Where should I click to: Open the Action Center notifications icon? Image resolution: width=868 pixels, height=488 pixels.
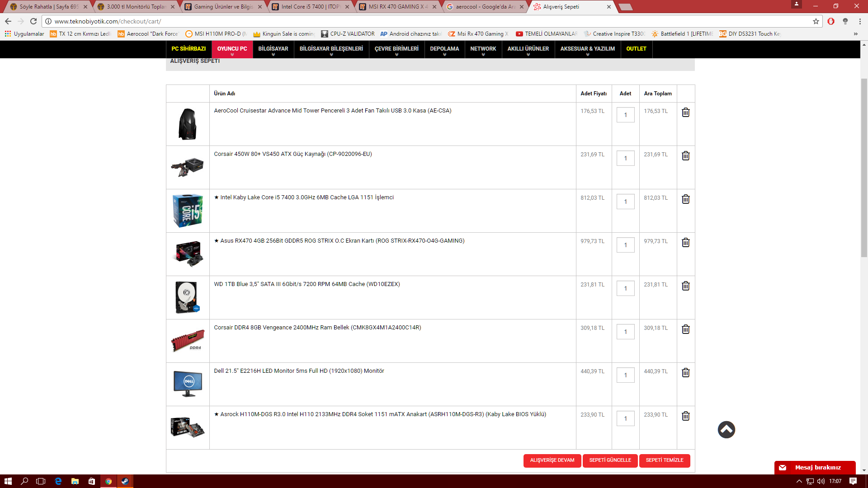pyautogui.click(x=853, y=481)
